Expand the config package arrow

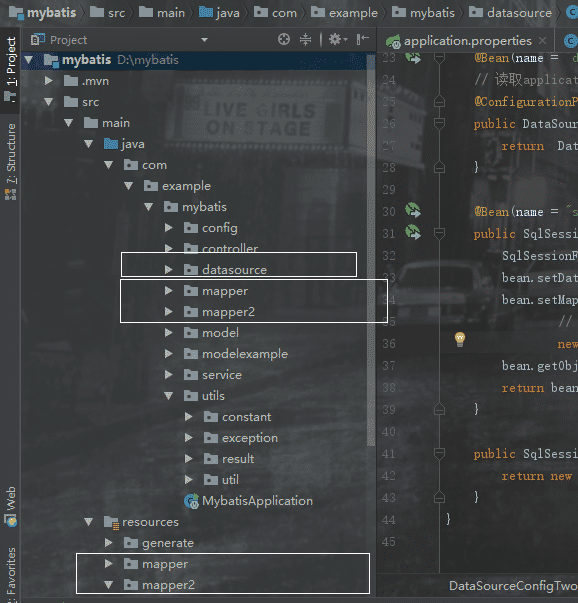[168, 228]
